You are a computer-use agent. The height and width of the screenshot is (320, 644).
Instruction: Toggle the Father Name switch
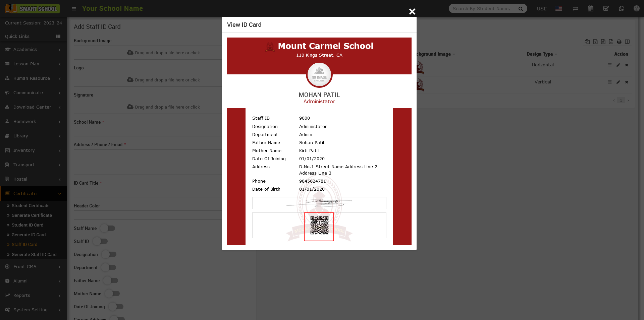(111, 280)
